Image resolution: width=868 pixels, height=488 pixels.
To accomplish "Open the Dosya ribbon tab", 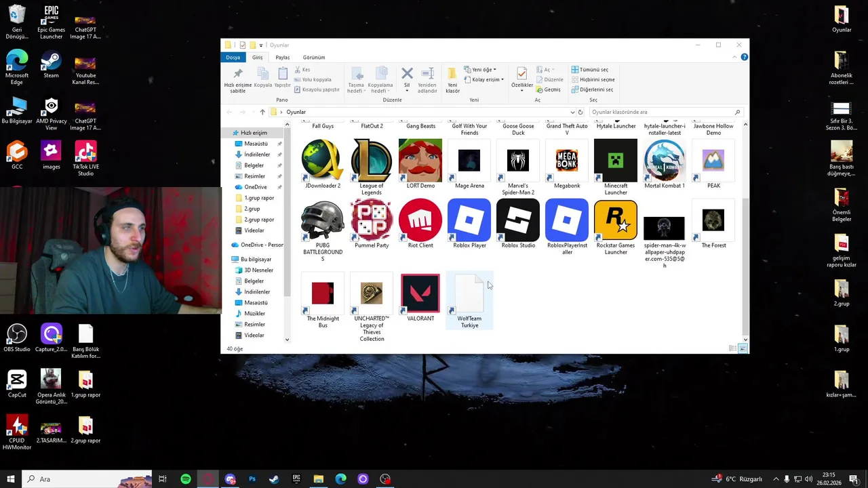I will 233,58.
